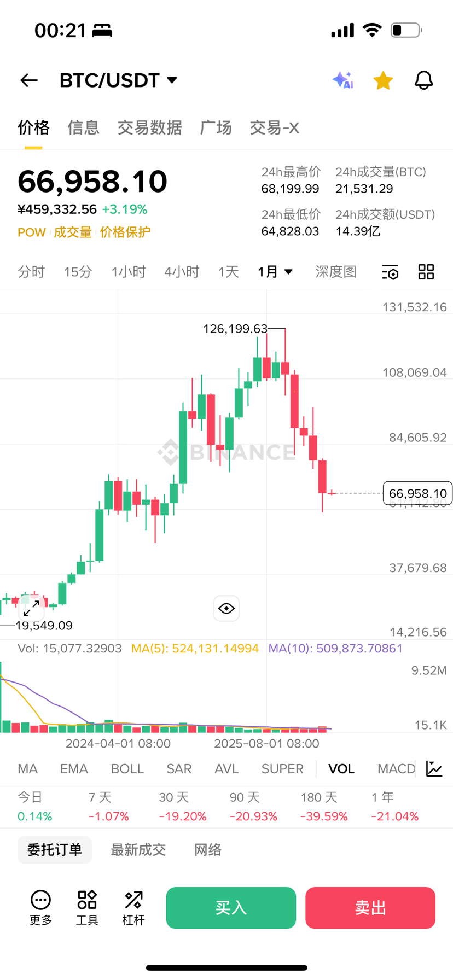
Task: Tap the 24h成交额 14.39亿 value
Action: click(x=358, y=231)
